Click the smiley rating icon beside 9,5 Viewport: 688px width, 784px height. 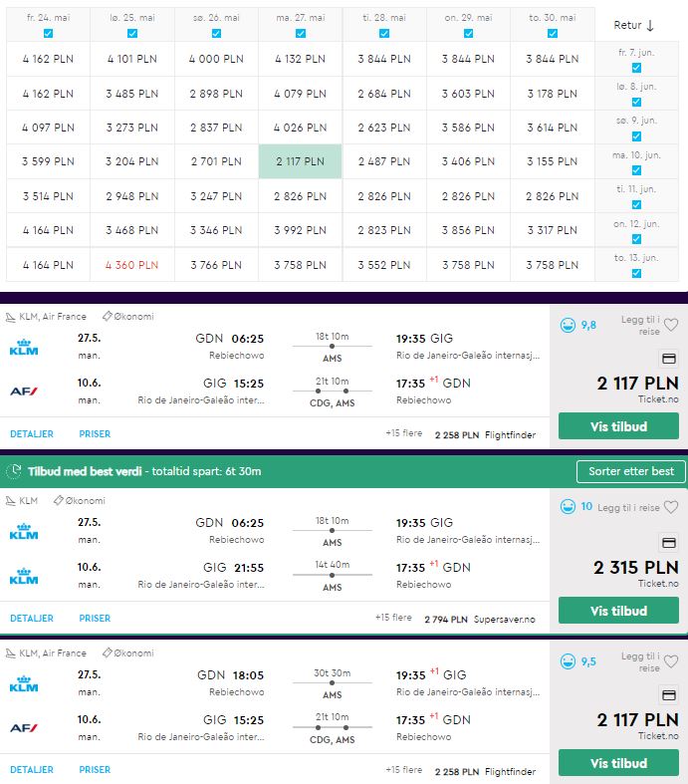click(x=568, y=661)
